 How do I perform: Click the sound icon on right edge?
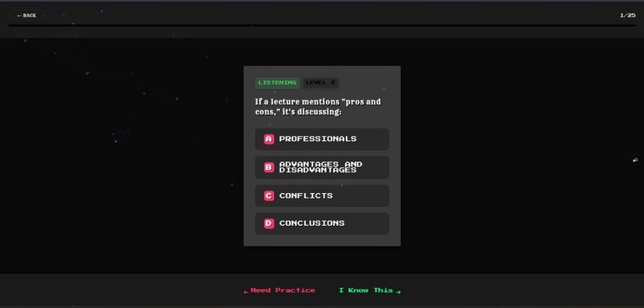(636, 160)
